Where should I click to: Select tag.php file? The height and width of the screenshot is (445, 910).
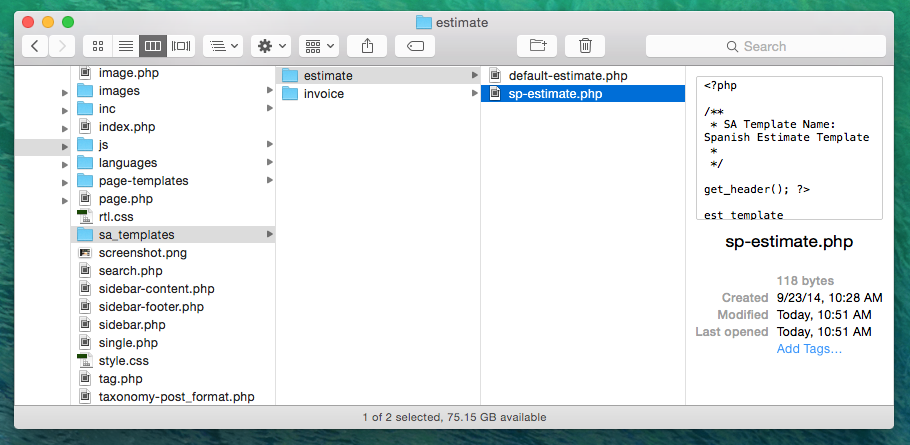[173, 378]
